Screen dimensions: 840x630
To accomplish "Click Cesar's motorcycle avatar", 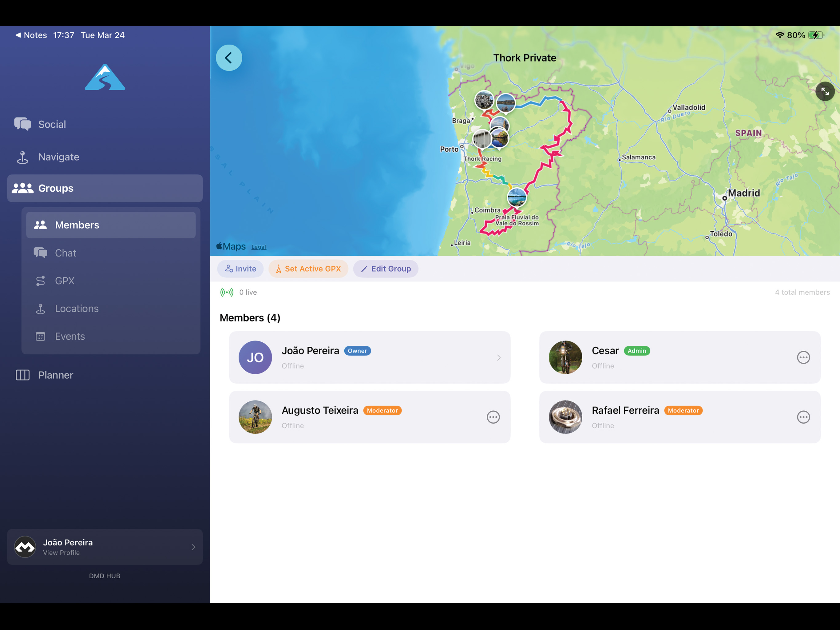I will click(x=565, y=357).
